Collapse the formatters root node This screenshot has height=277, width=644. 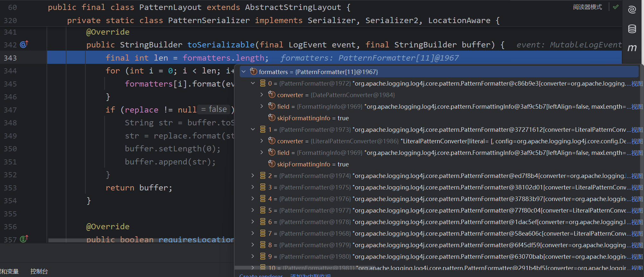pos(244,71)
